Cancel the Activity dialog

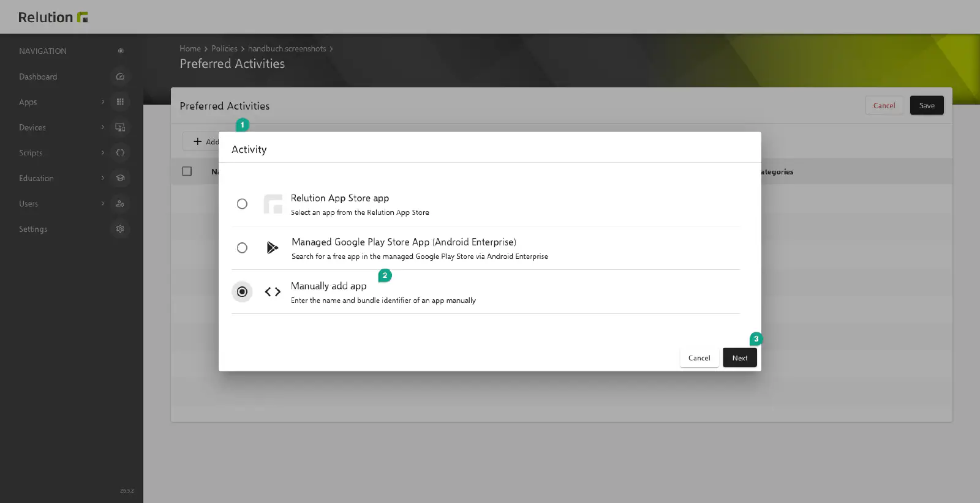pos(699,358)
